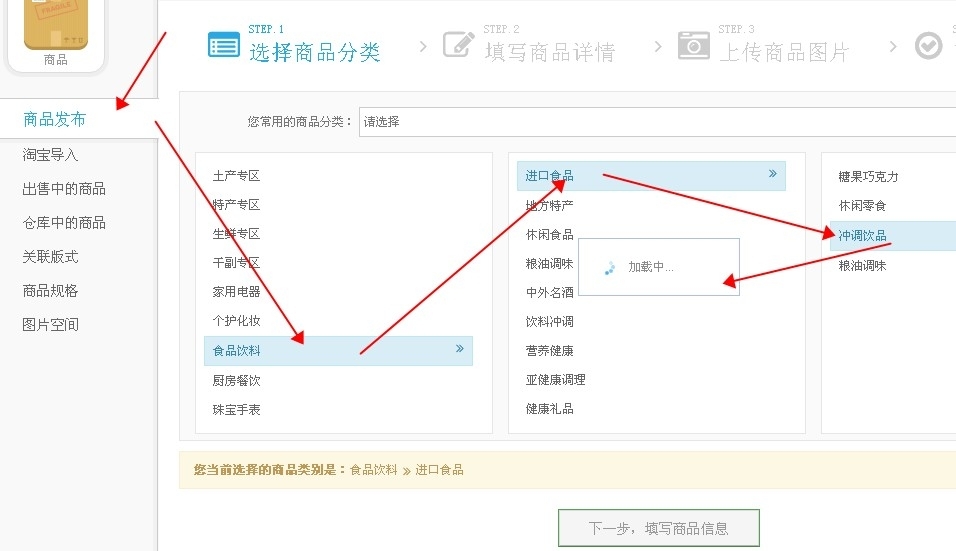Open 淘宝导入 in the sidebar
The width and height of the screenshot is (956, 551).
pyautogui.click(x=50, y=155)
